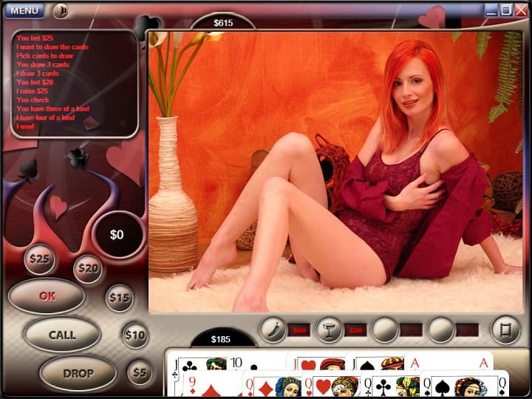Select the 10 of spades card
532x399 pixels.
[258, 362]
